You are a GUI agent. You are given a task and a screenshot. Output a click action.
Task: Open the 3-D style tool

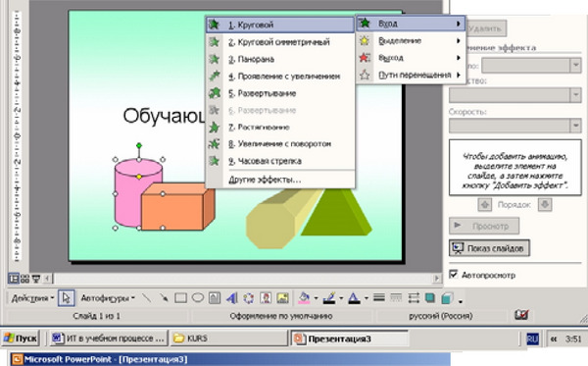point(448,298)
